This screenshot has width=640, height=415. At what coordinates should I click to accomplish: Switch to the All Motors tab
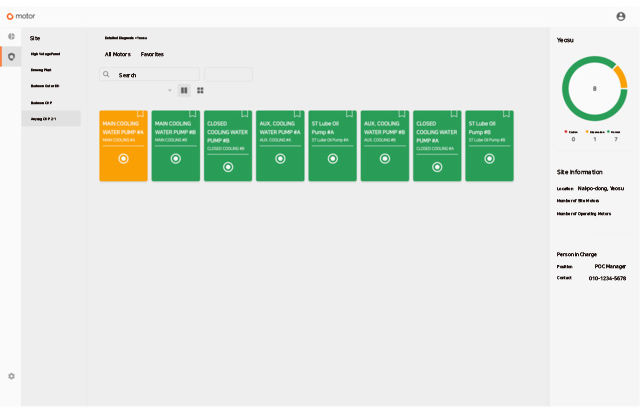click(118, 54)
